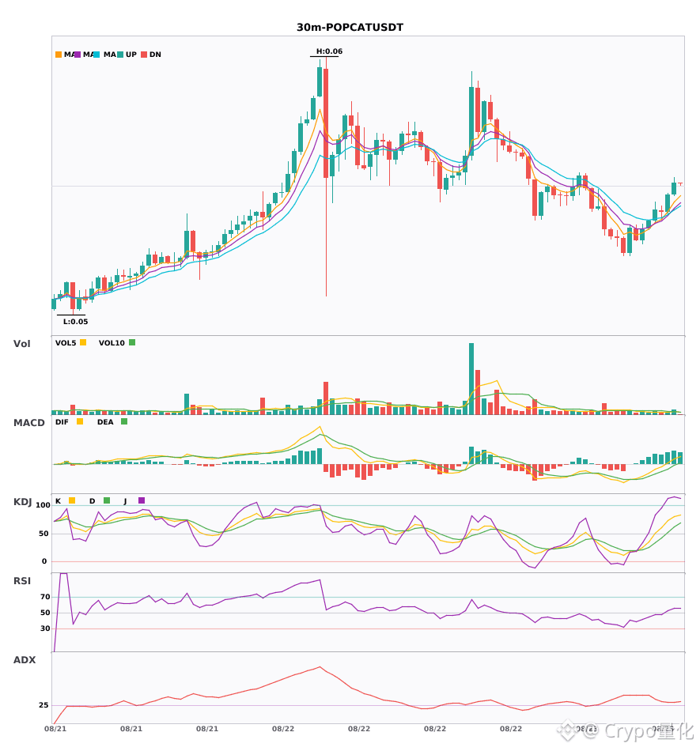Screen dimensions: 700x751
Task: Click the DEA legend text
Action: pyautogui.click(x=105, y=422)
